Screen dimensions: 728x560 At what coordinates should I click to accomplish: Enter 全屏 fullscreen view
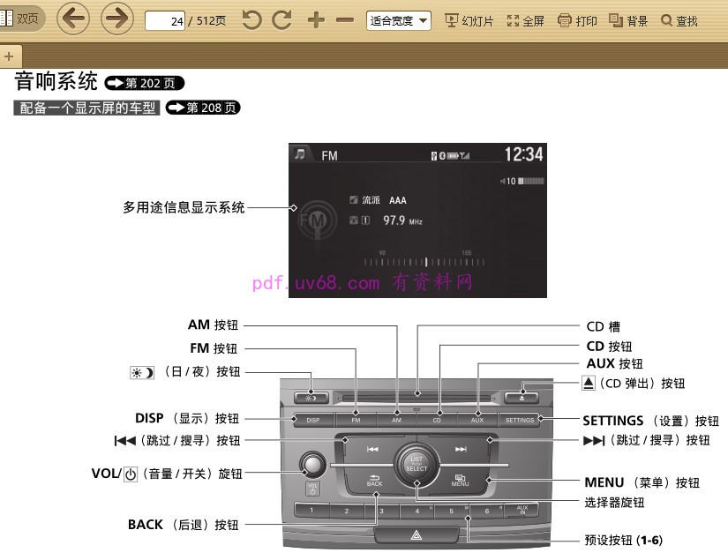tap(525, 20)
